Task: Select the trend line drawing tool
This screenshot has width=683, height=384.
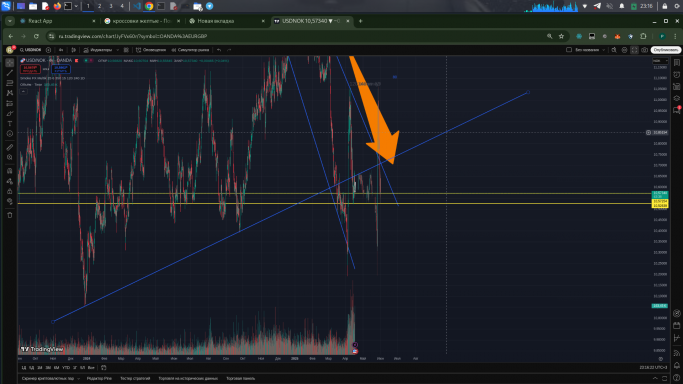Action: [x=10, y=73]
